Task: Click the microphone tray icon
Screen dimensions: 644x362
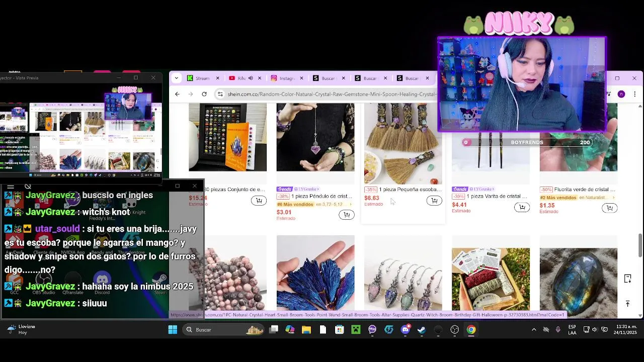Action: pyautogui.click(x=558, y=330)
